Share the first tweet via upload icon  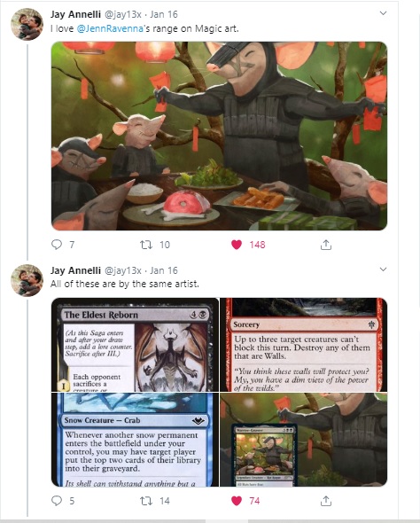click(326, 245)
